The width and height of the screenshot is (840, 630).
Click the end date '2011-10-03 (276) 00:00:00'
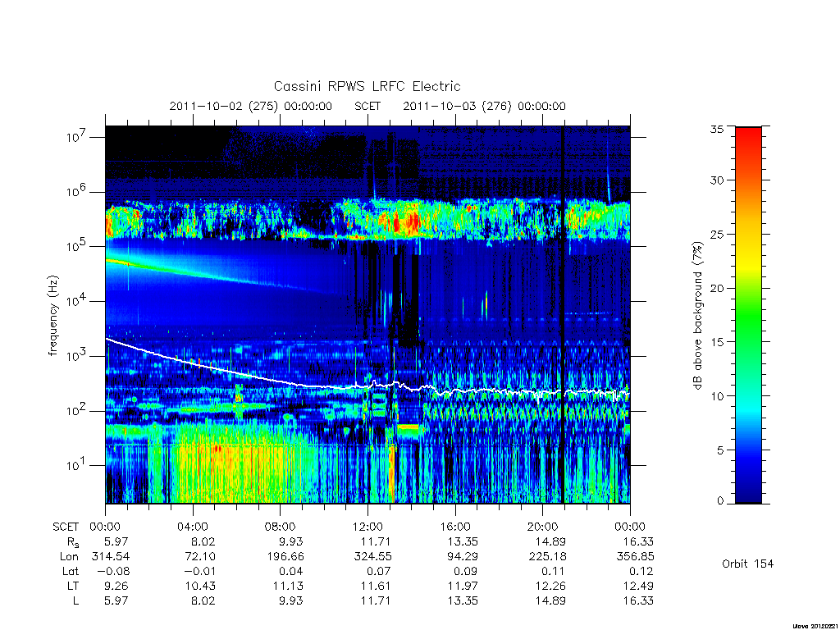pos(484,106)
